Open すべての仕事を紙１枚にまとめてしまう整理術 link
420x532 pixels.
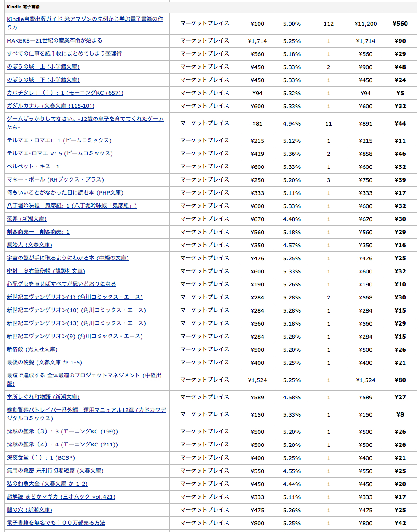64,54
